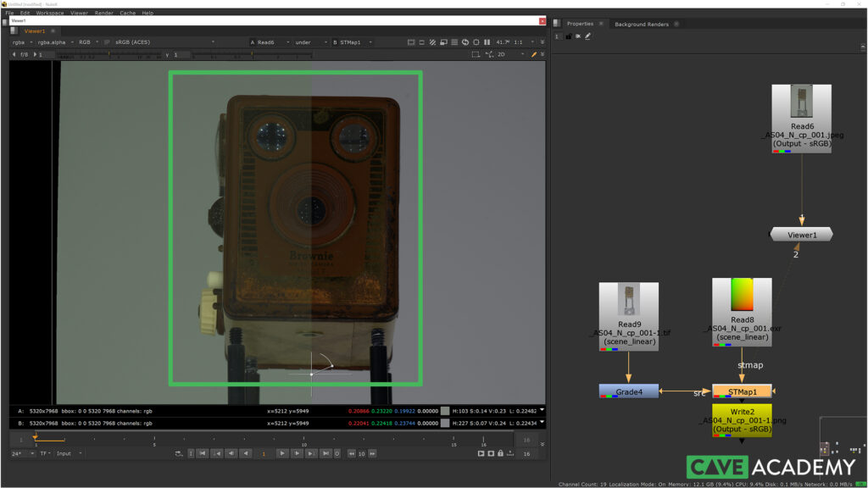Click the pencil edit icon in Properties

pyautogui.click(x=587, y=36)
